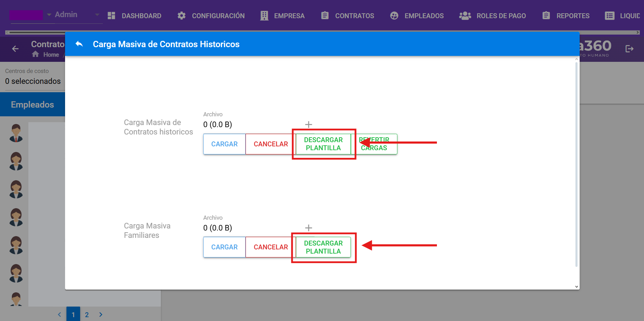This screenshot has width=644, height=321.
Task: Open the CONFIGURACIÓN menu
Action: [x=218, y=16]
